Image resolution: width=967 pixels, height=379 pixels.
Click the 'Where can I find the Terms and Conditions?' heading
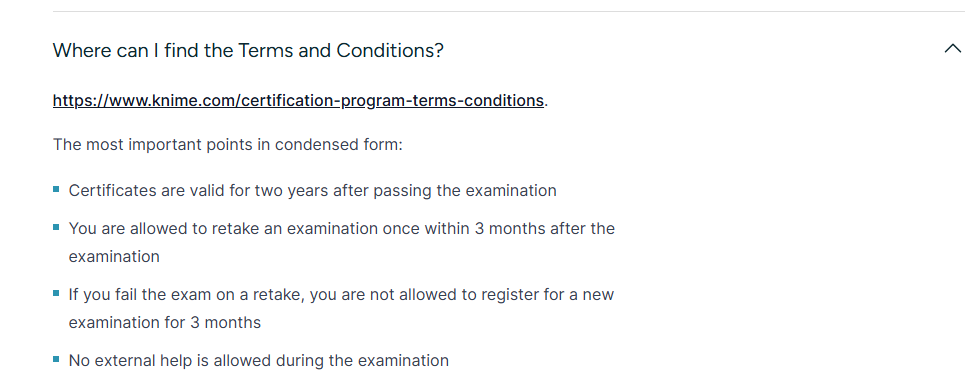248,51
